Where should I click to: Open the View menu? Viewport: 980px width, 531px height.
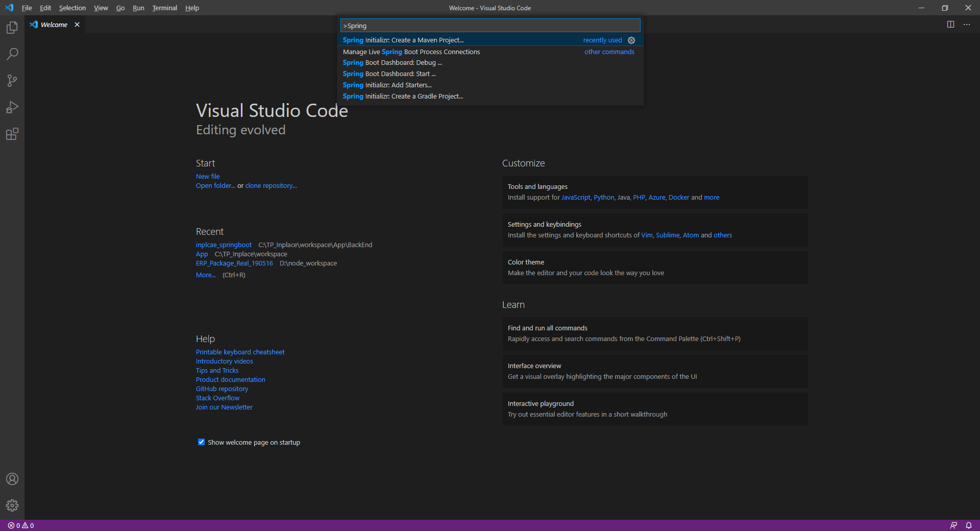[x=101, y=8]
